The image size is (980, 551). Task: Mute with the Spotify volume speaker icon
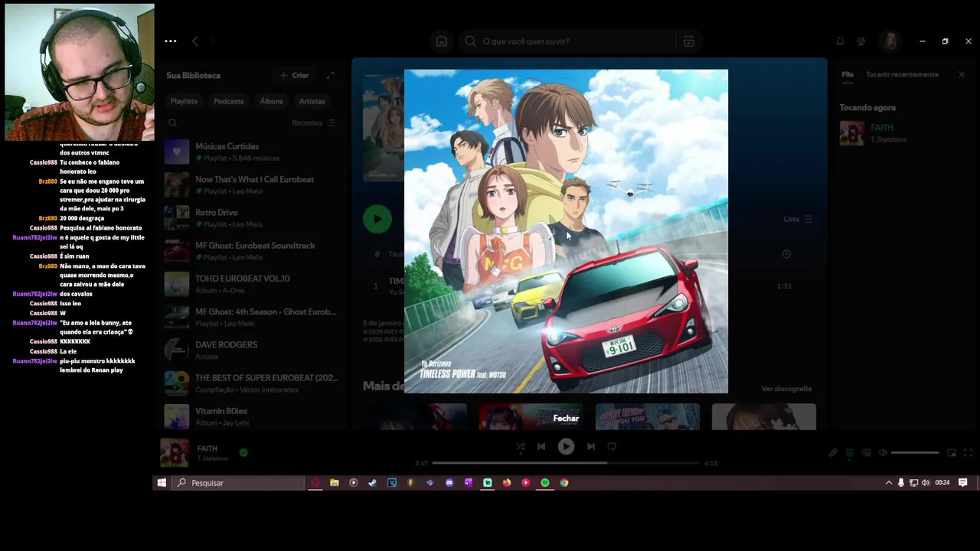click(x=883, y=453)
